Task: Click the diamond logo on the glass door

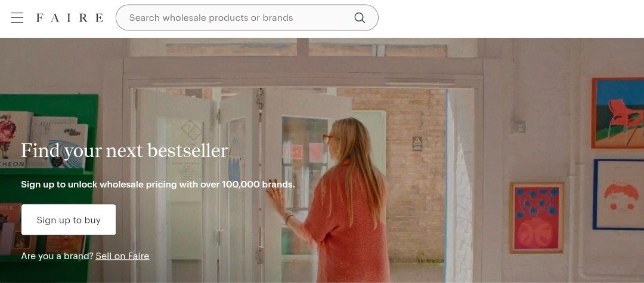Action: (x=191, y=131)
